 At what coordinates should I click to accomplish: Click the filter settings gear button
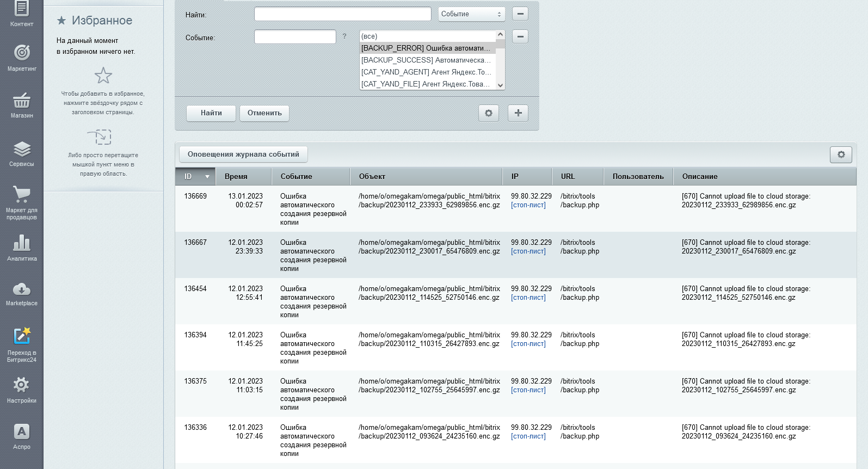pos(489,113)
